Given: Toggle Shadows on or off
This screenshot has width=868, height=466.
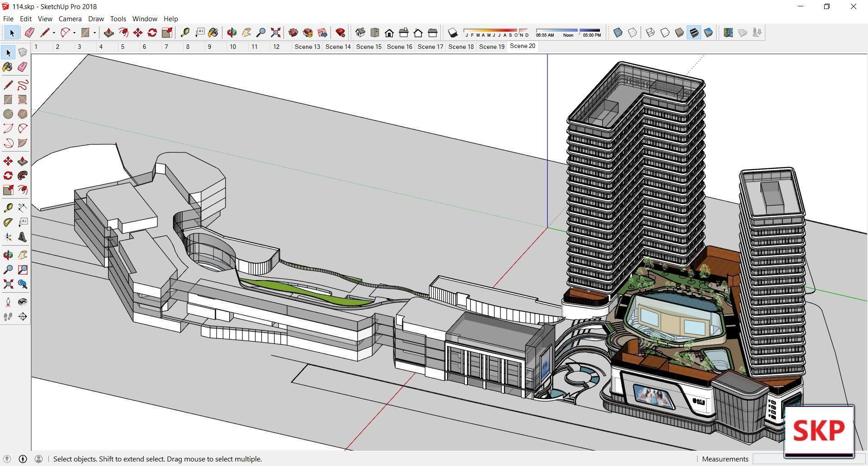Looking at the screenshot, I should tap(453, 33).
